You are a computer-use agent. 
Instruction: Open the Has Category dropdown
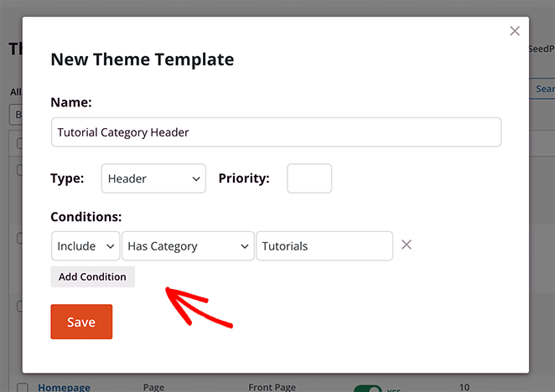pos(188,246)
